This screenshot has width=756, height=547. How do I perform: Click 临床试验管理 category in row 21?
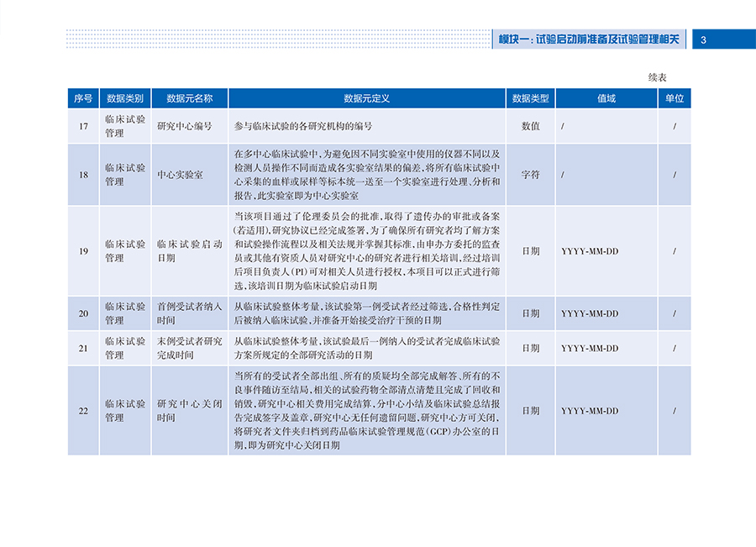tap(125, 348)
